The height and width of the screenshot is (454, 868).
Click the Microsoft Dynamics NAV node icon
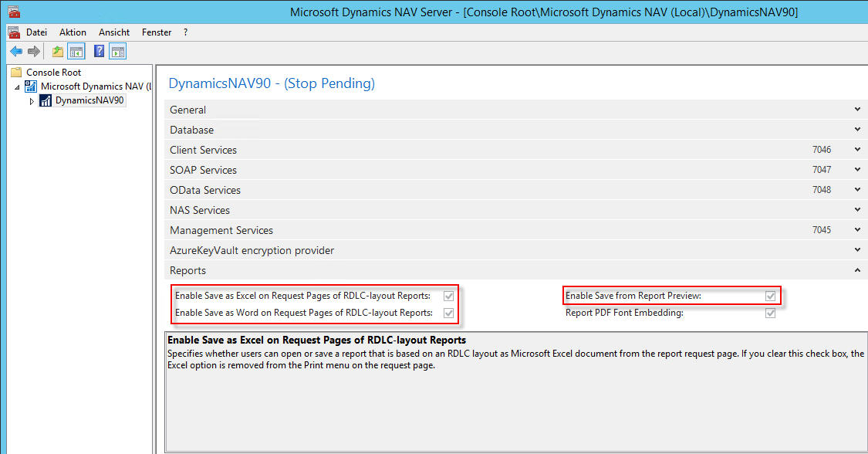click(x=31, y=86)
